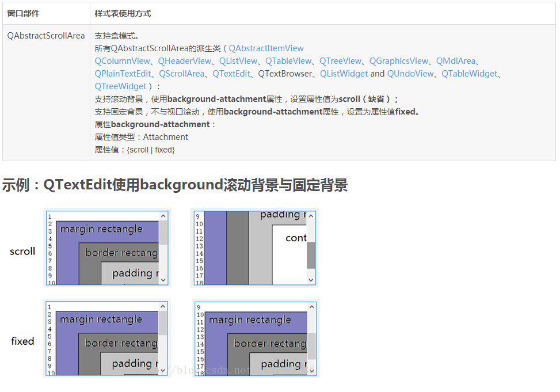
Task: Click up arrow in first scroll example
Action: (x=163, y=216)
